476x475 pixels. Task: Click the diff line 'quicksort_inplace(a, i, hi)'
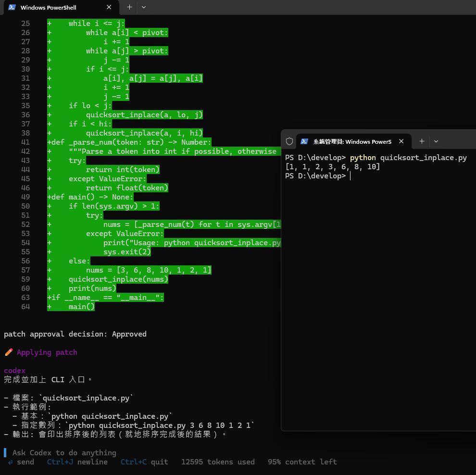144,133
